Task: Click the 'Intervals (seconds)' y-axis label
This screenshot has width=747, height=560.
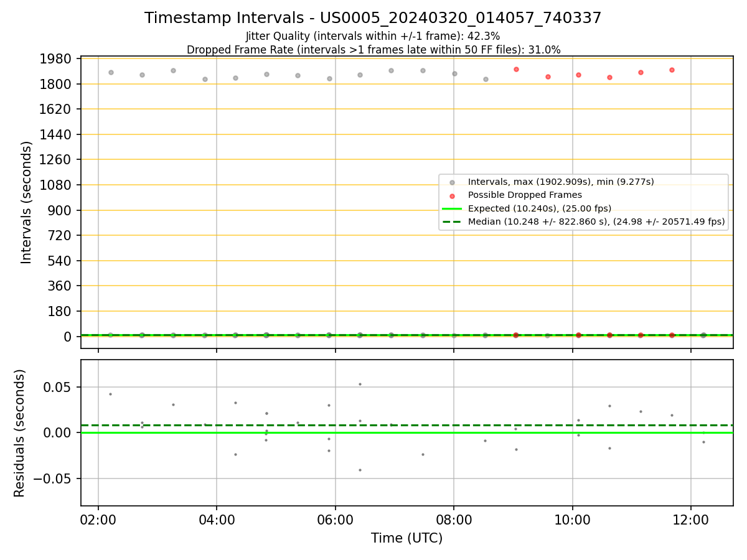Action: (x=27, y=202)
